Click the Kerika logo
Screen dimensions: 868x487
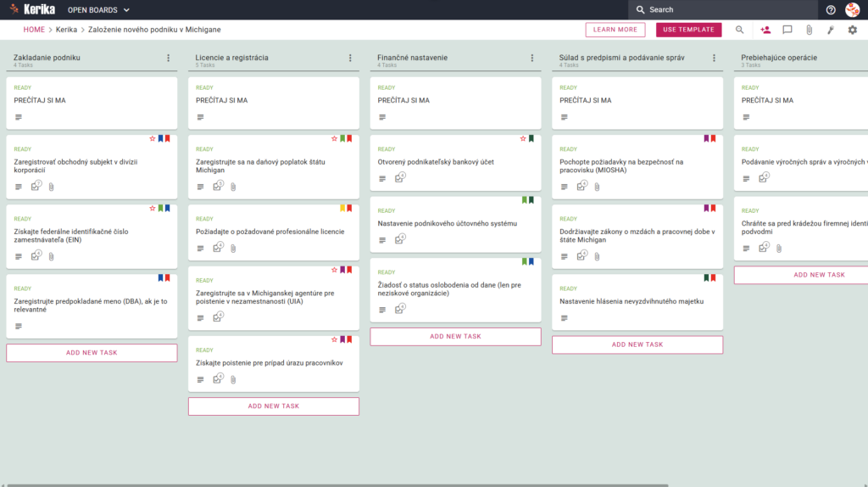(x=32, y=9)
